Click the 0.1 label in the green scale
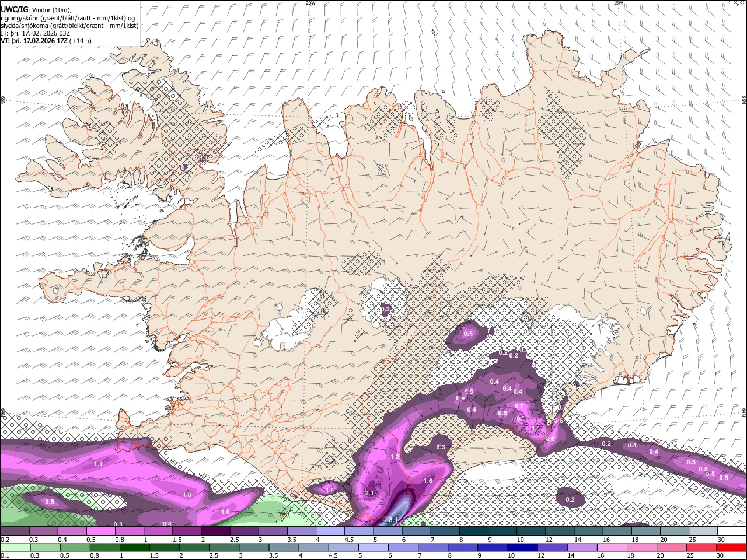Image resolution: width=747 pixels, height=560 pixels. point(5,556)
